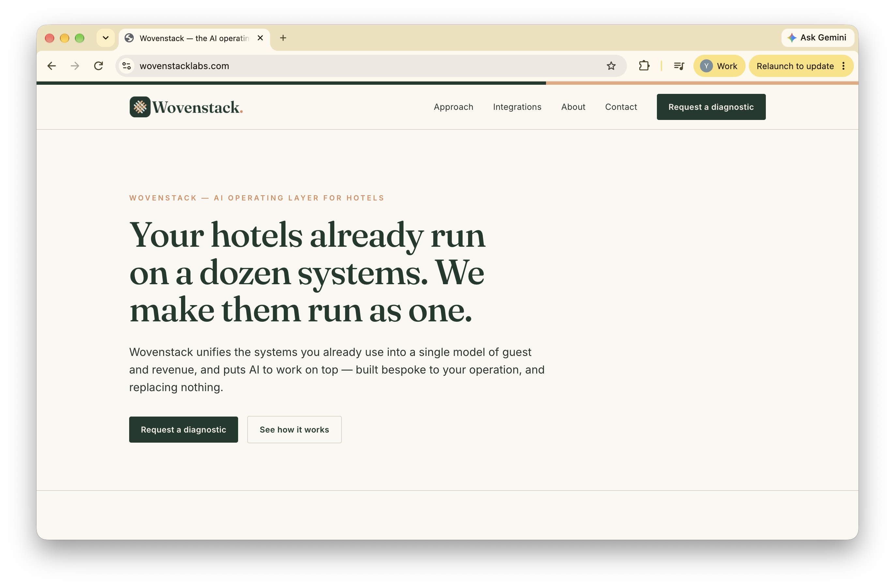
Task: Click the forward navigation arrow
Action: (75, 66)
